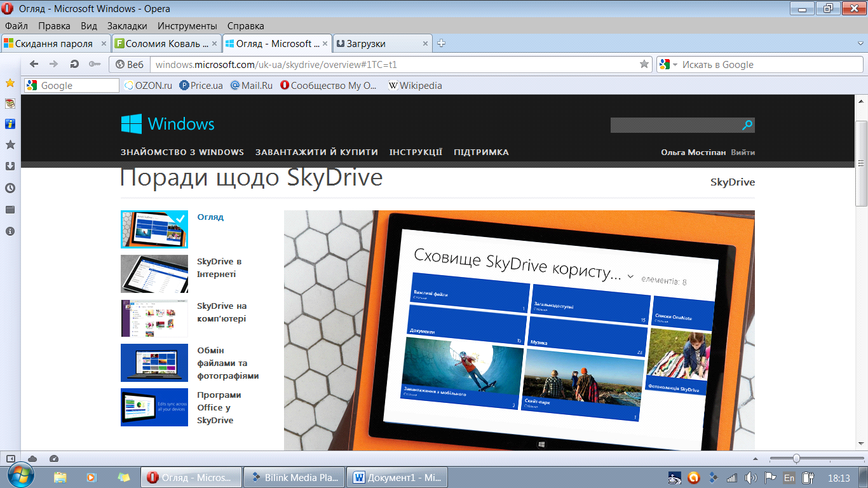Open Обмін файлами та фотографіями link

point(227,363)
